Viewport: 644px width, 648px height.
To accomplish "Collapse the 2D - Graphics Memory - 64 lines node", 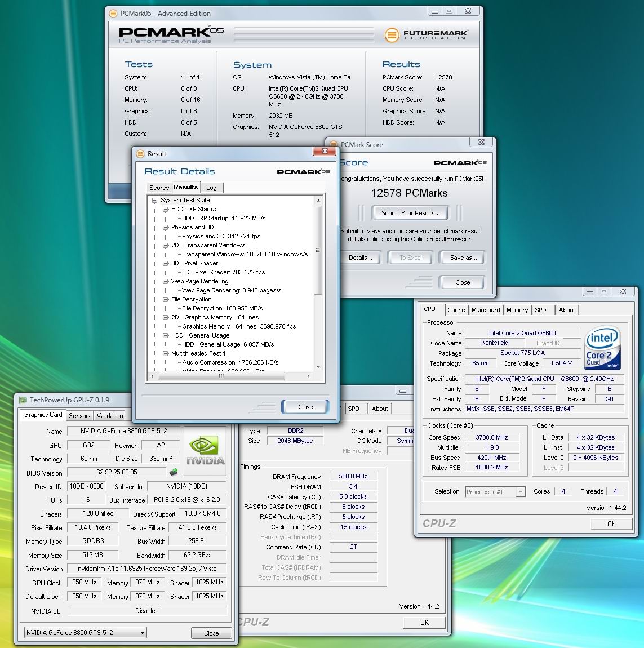I will point(165,318).
